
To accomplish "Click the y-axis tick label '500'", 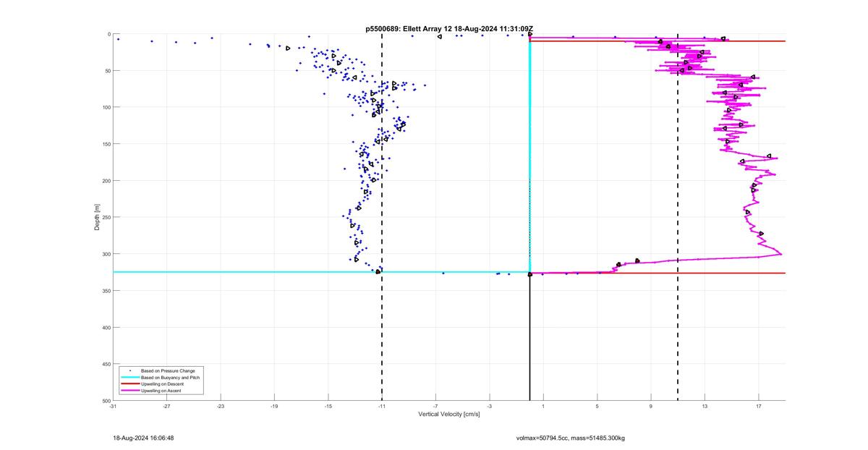I will 106,401.
